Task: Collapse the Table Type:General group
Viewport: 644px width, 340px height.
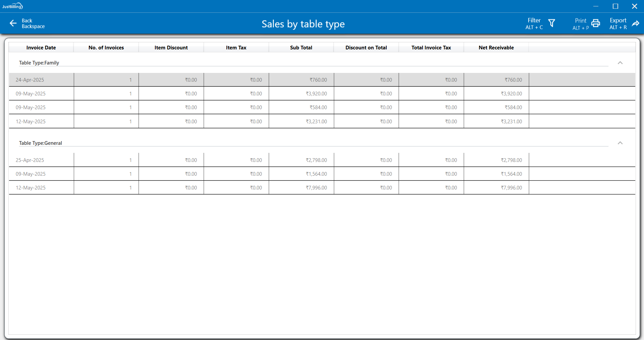Action: pyautogui.click(x=620, y=143)
